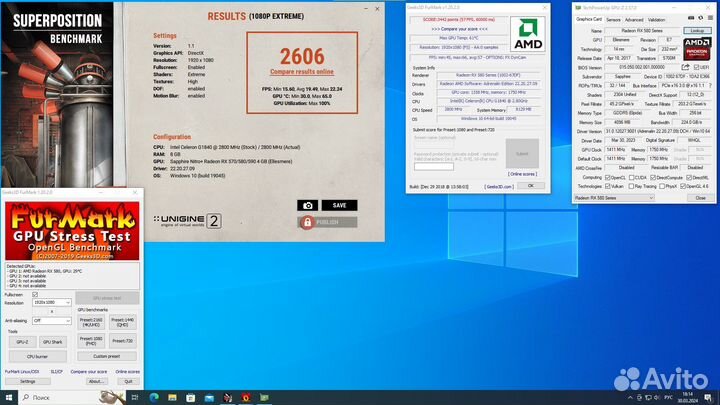
Task: Switch to the Advanced tab in GPU-Z
Action: tap(634, 20)
